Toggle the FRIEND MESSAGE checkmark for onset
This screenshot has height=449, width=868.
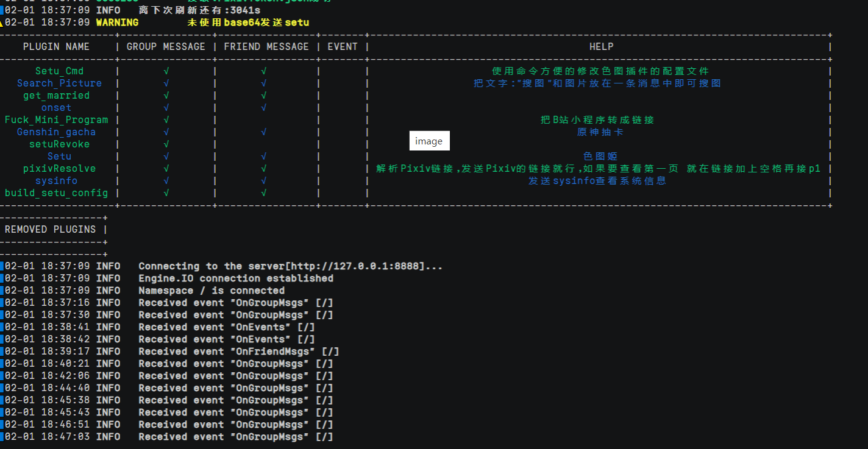pyautogui.click(x=263, y=107)
